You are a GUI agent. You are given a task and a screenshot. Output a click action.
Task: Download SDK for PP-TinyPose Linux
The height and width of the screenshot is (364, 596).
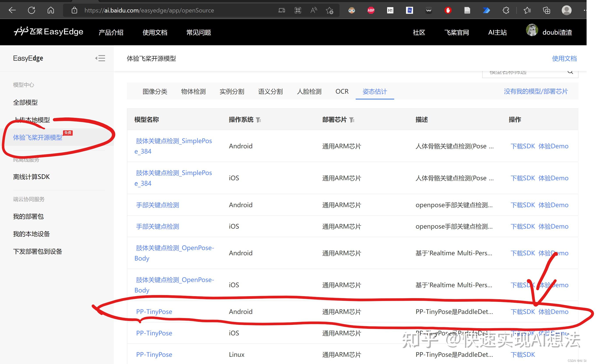523,354
